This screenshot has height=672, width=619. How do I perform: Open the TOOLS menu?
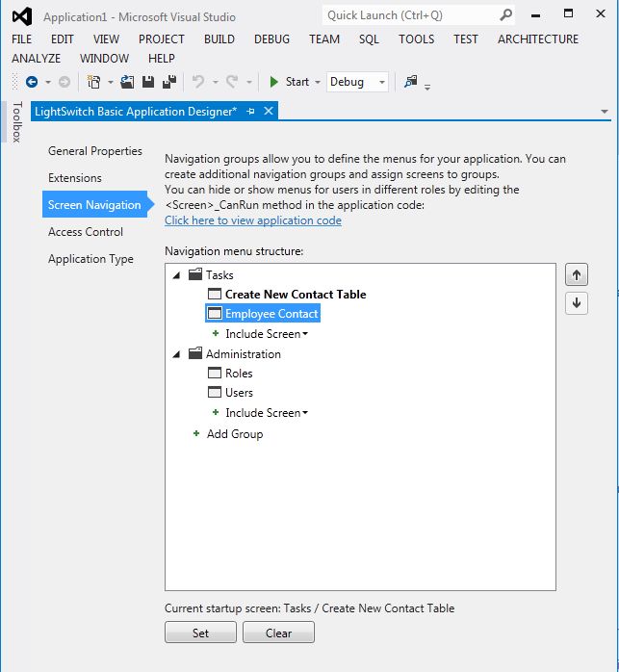[416, 39]
